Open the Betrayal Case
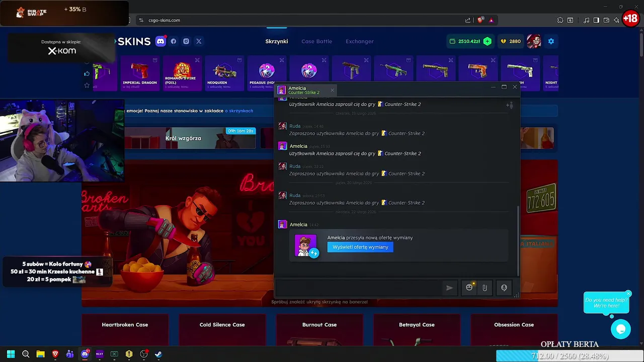 (417, 331)
